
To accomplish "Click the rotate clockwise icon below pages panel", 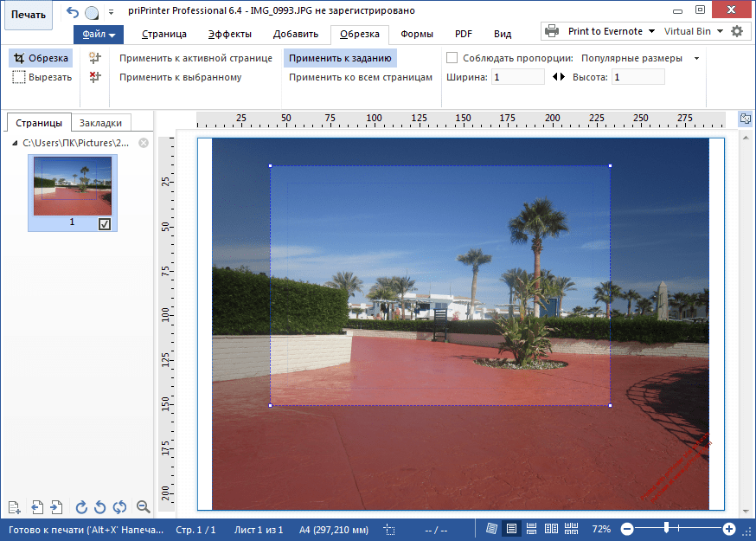I will [82, 507].
